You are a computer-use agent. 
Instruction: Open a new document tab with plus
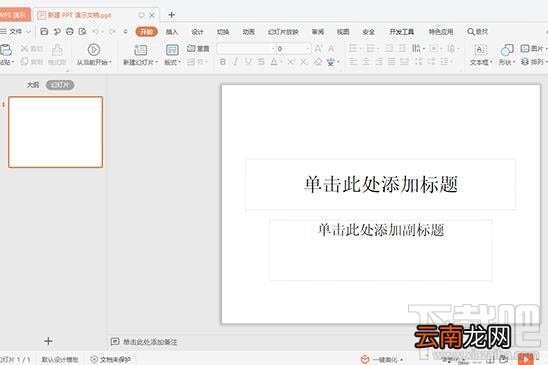(171, 15)
